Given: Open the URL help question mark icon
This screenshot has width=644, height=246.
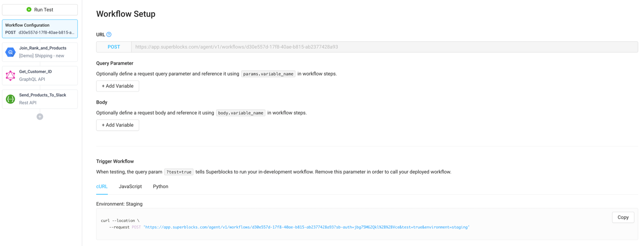Looking at the screenshot, I should click(109, 35).
